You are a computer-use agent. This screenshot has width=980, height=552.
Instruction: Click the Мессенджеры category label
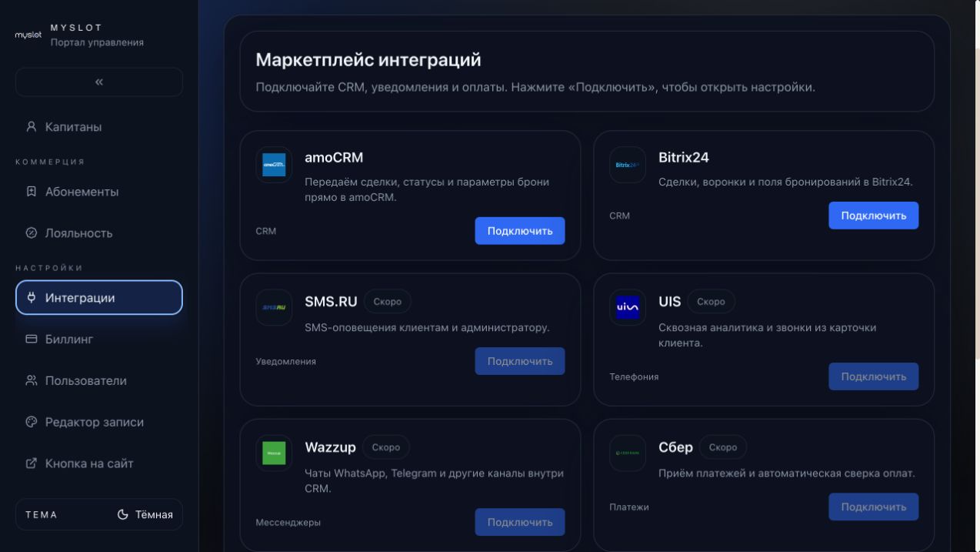(x=288, y=522)
